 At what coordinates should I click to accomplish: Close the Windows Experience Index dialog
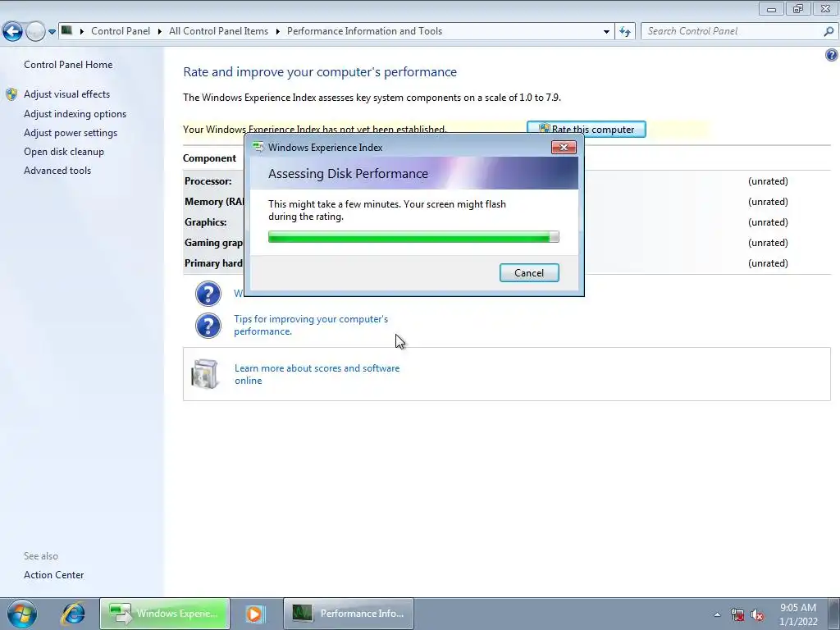[x=564, y=148]
